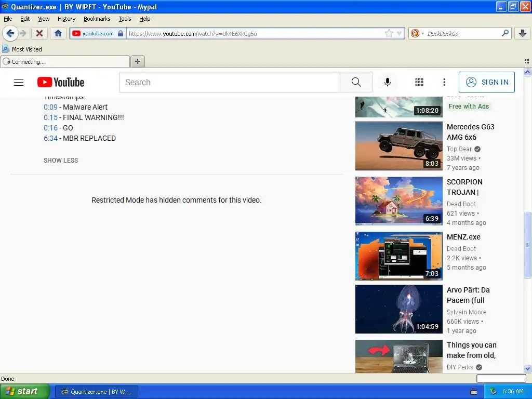Click the Top Gear channel name

(459, 149)
